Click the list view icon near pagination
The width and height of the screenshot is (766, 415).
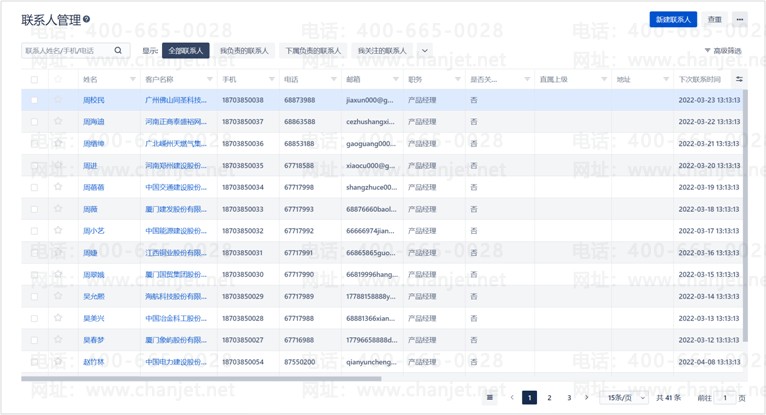489,397
